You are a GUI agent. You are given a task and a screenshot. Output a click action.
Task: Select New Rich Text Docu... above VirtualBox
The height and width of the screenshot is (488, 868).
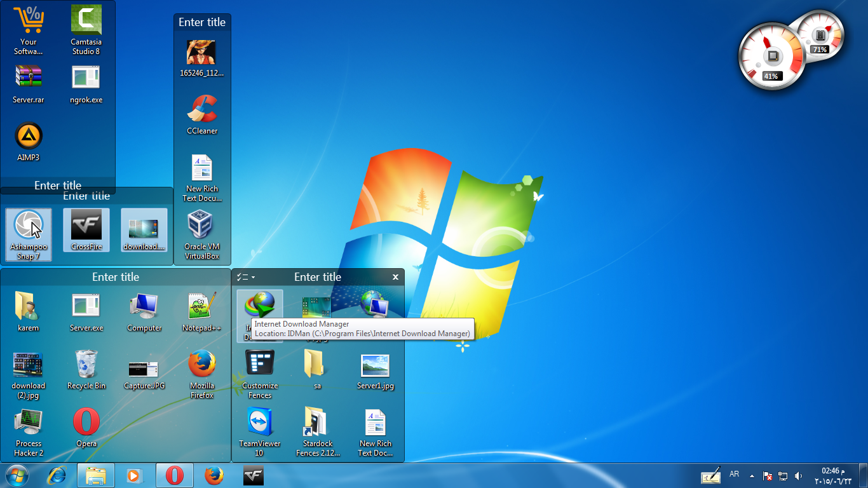(x=202, y=177)
